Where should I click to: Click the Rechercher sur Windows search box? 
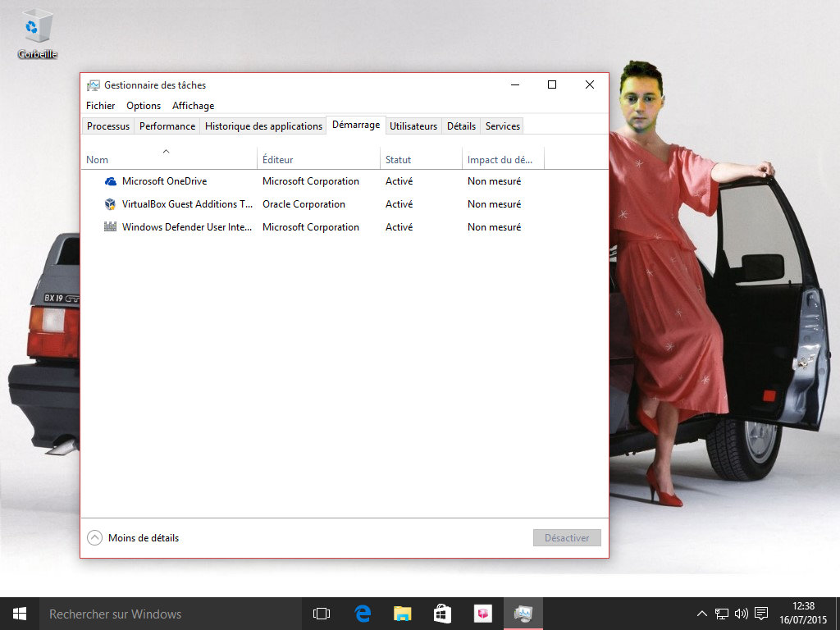click(x=171, y=614)
